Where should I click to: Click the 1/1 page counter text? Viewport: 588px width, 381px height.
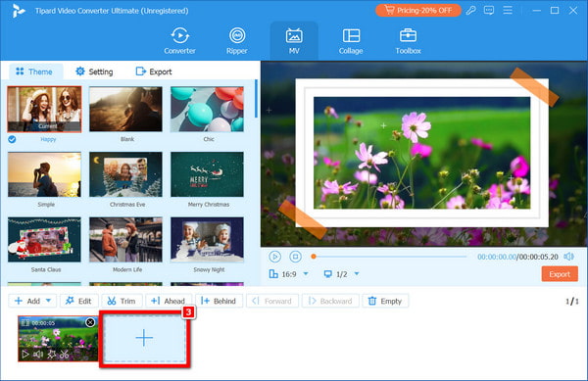tap(572, 302)
